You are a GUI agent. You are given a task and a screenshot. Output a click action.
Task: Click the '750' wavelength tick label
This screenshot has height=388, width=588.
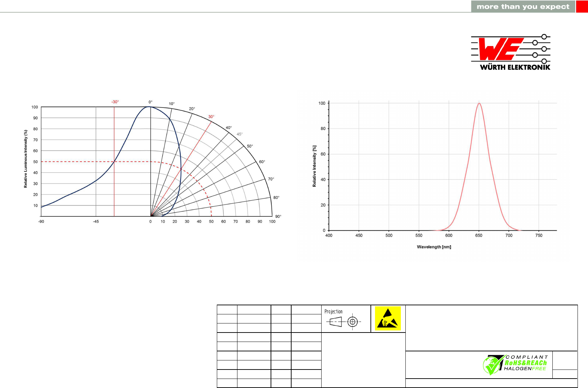[x=539, y=236]
